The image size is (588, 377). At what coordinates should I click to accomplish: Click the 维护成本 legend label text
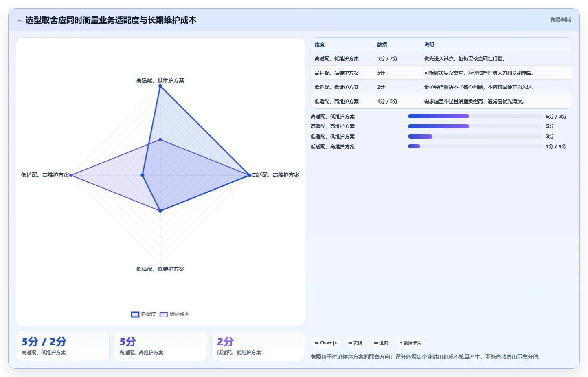[180, 314]
